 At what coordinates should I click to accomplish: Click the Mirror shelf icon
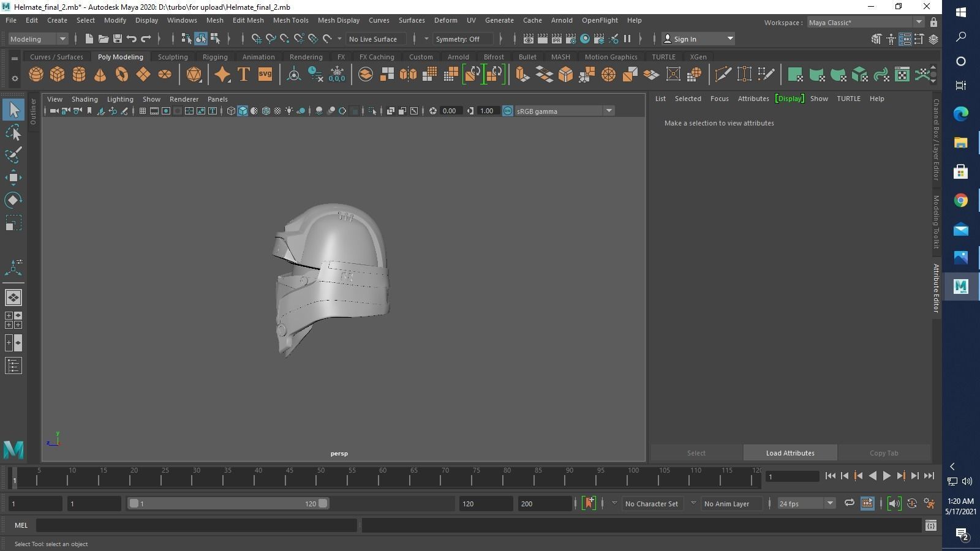click(x=408, y=75)
